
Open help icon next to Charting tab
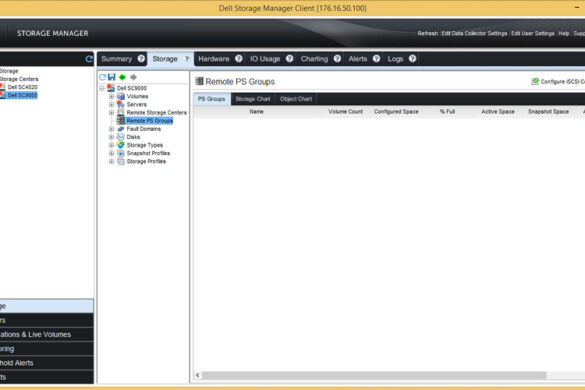pyautogui.click(x=337, y=59)
